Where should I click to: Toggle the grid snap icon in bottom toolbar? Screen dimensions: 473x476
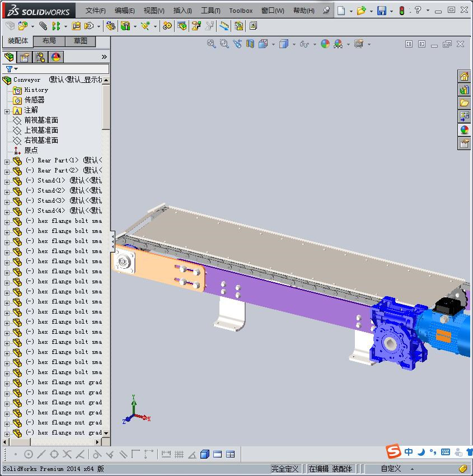[179, 454]
